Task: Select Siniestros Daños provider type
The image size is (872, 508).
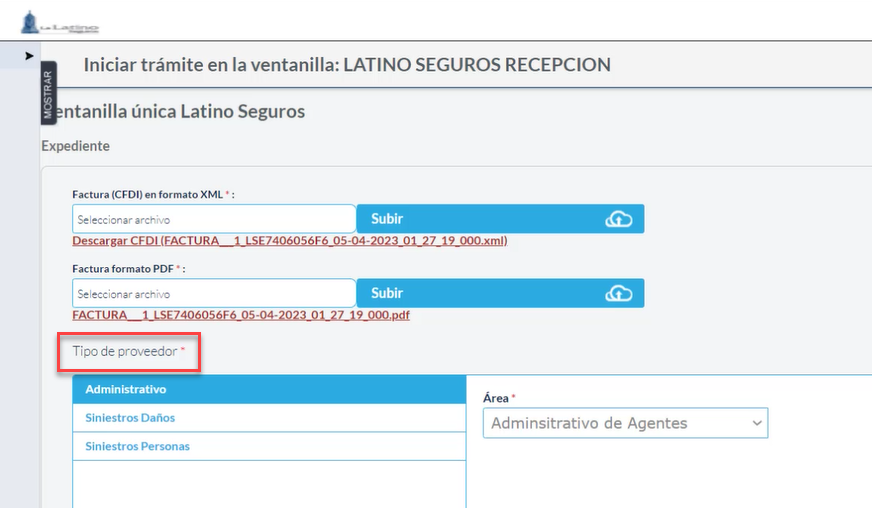Action: 269,418
